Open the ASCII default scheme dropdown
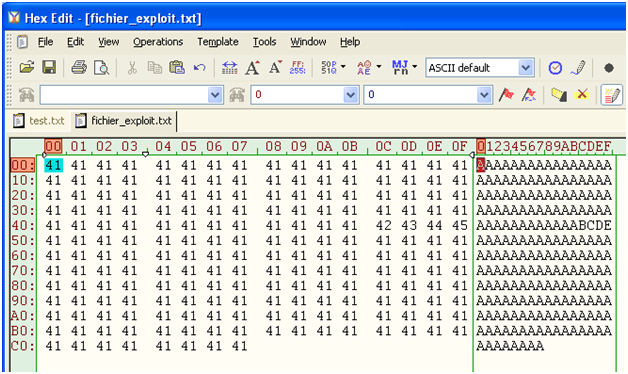 click(525, 68)
